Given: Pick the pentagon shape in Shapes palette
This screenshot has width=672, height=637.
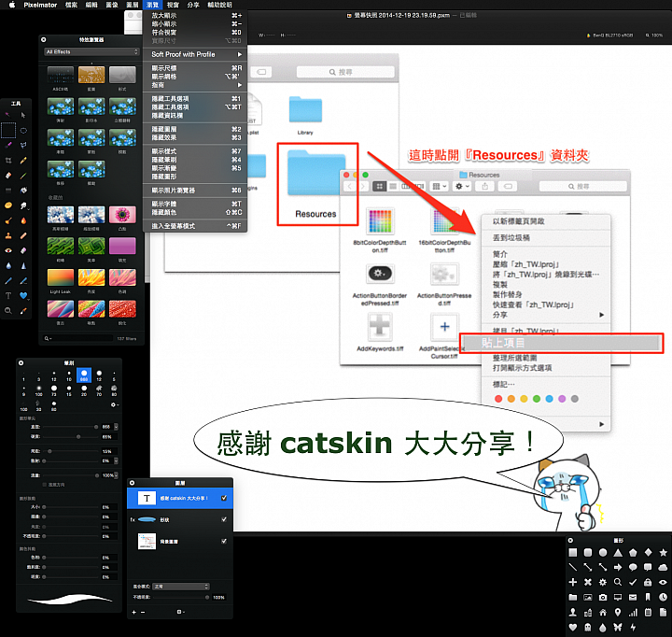Looking at the screenshot, I should click(633, 553).
